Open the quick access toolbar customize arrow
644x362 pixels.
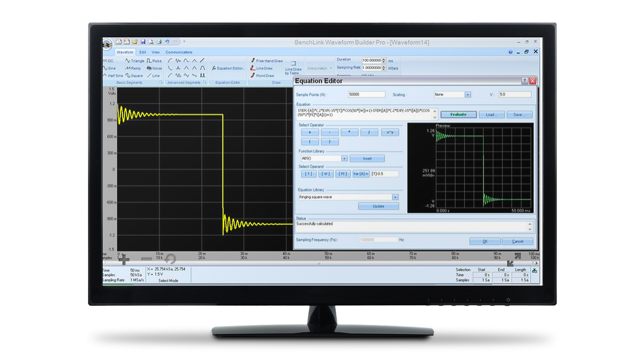point(184,41)
